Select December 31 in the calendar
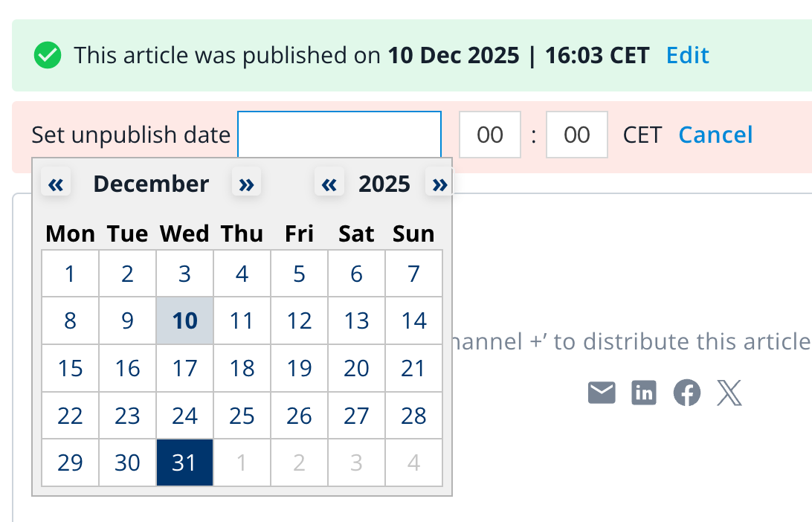 coord(184,463)
